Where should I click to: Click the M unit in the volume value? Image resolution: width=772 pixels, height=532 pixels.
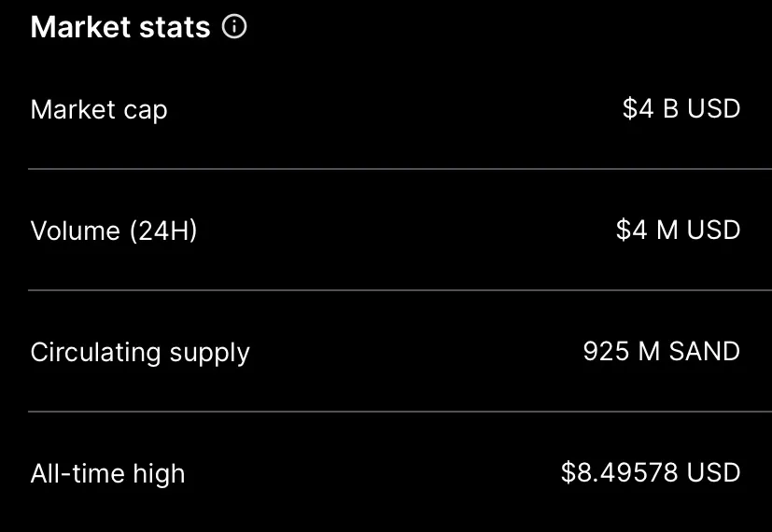pos(667,230)
